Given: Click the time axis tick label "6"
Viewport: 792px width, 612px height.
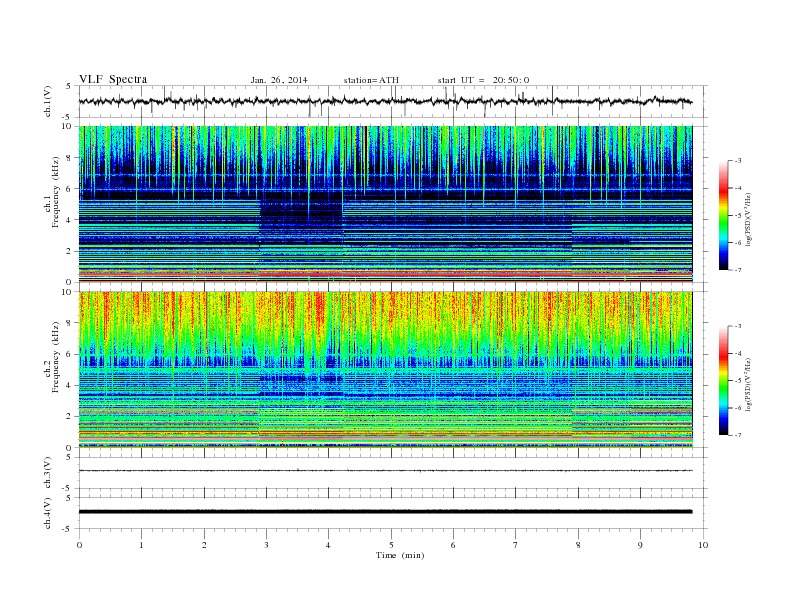Looking at the screenshot, I should point(453,545).
